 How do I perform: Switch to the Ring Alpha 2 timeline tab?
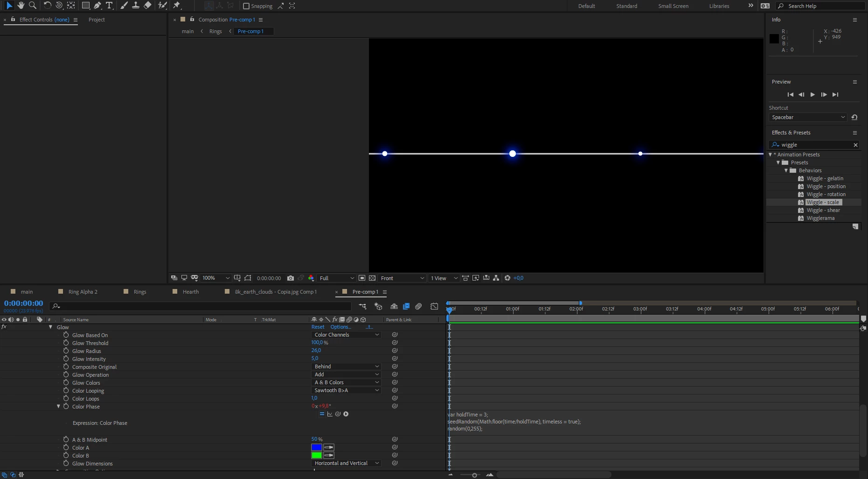pos(83,292)
